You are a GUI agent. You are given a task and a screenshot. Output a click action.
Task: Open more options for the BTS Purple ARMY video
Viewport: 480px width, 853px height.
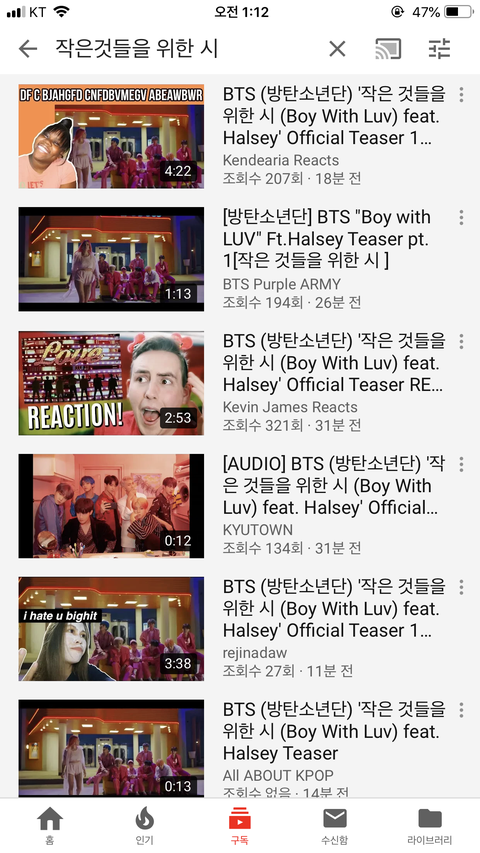tap(461, 218)
